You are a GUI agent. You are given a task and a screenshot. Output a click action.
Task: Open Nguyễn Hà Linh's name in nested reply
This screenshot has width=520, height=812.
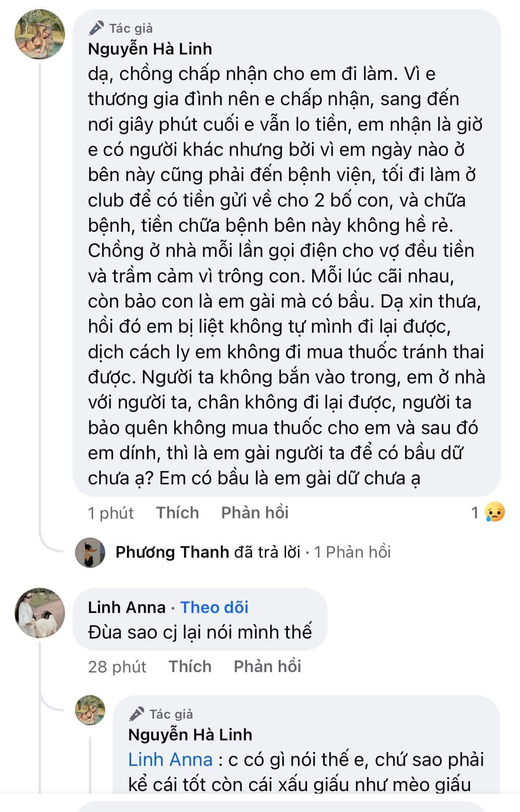click(190, 734)
